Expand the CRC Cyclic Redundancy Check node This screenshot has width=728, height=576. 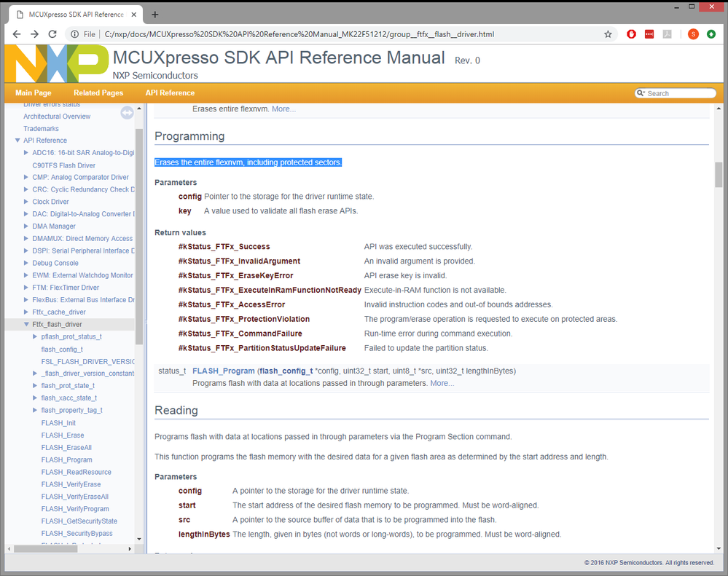[x=26, y=189]
